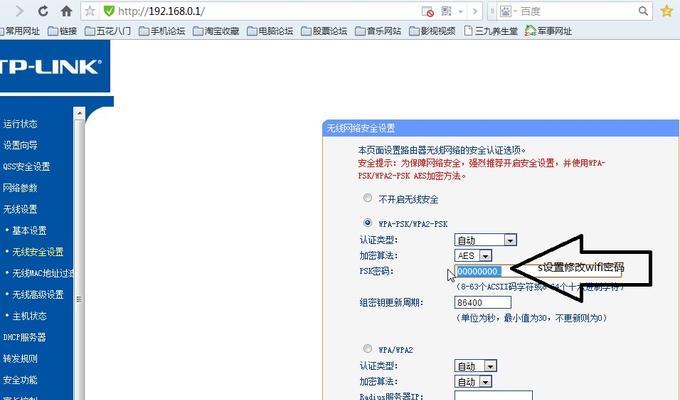
Task: Open the 淘宝收藏 bookmarks folder
Action: click(216, 31)
